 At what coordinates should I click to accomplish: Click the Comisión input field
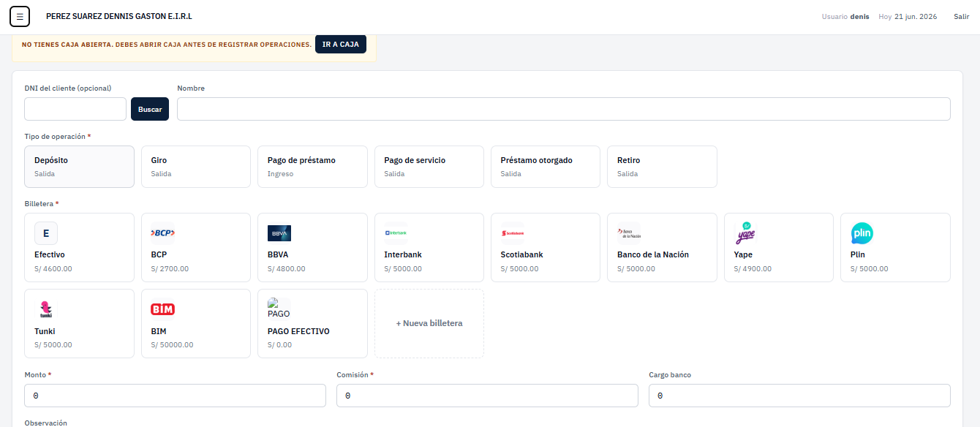[487, 396]
